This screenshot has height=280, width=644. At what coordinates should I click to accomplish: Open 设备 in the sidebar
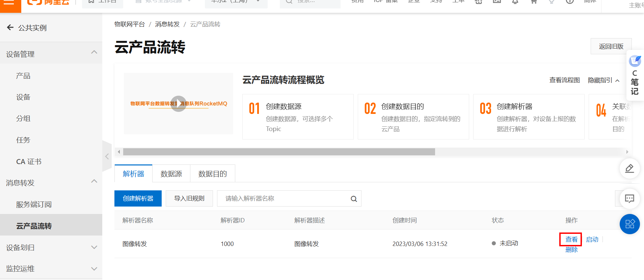click(23, 97)
